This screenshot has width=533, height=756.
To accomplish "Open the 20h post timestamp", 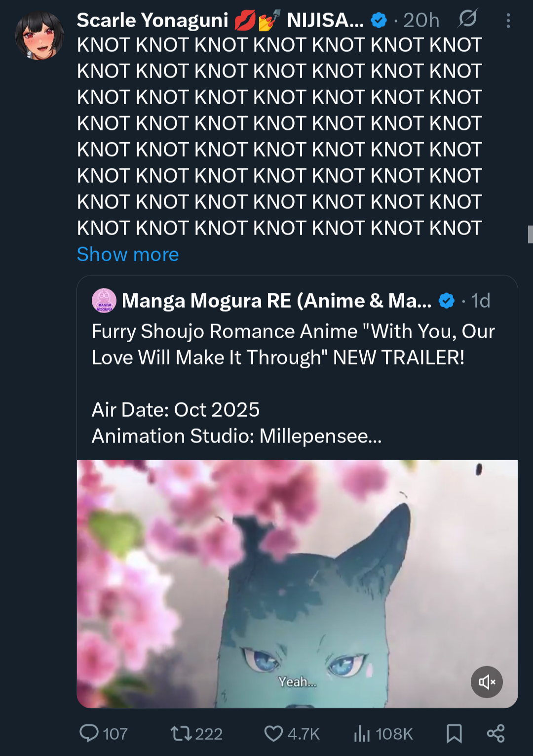I will click(x=421, y=20).
